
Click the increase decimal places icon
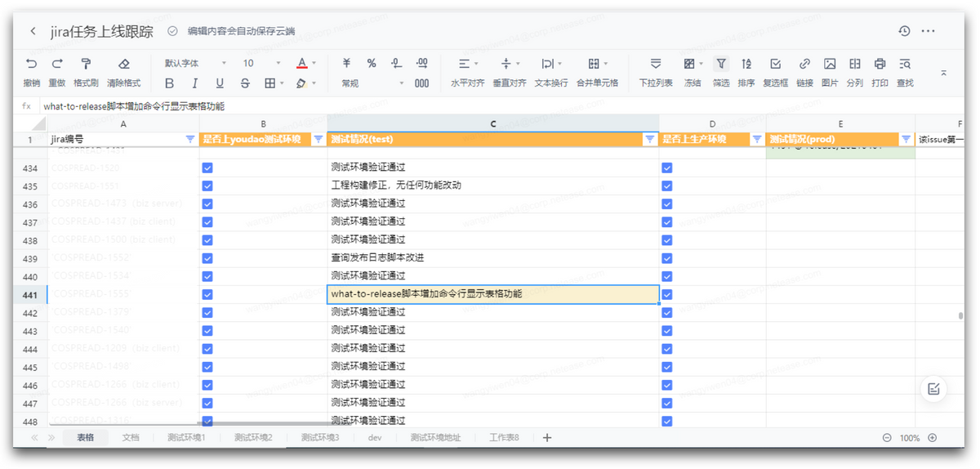click(x=422, y=63)
